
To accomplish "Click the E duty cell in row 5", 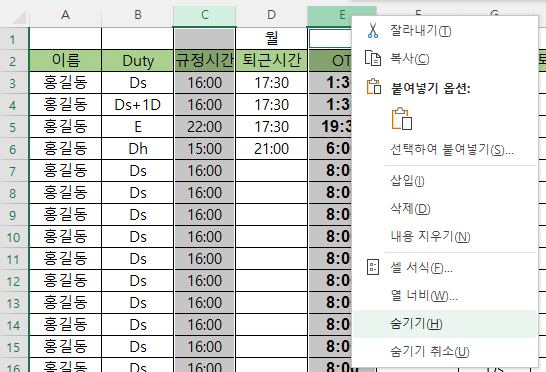I will pyautogui.click(x=138, y=127).
